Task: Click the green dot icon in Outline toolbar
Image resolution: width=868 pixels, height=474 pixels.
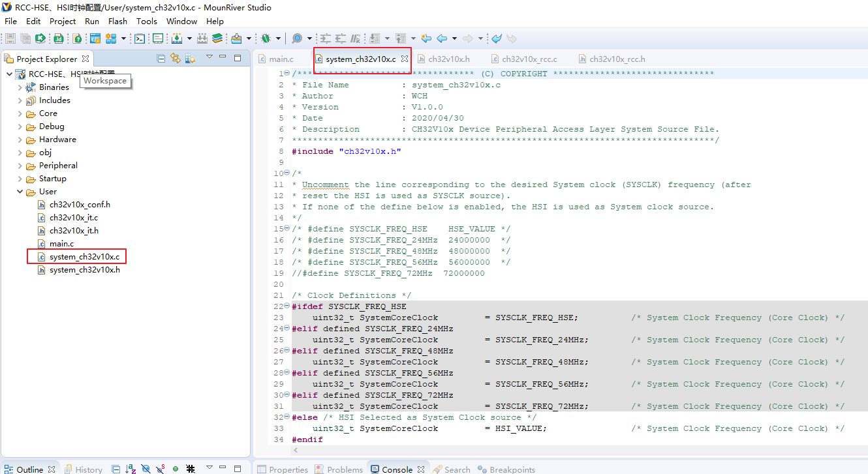Action: coord(176,469)
